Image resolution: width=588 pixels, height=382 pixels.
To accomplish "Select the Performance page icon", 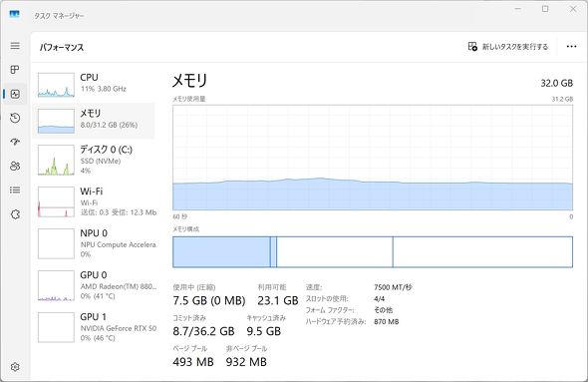I will 15,94.
